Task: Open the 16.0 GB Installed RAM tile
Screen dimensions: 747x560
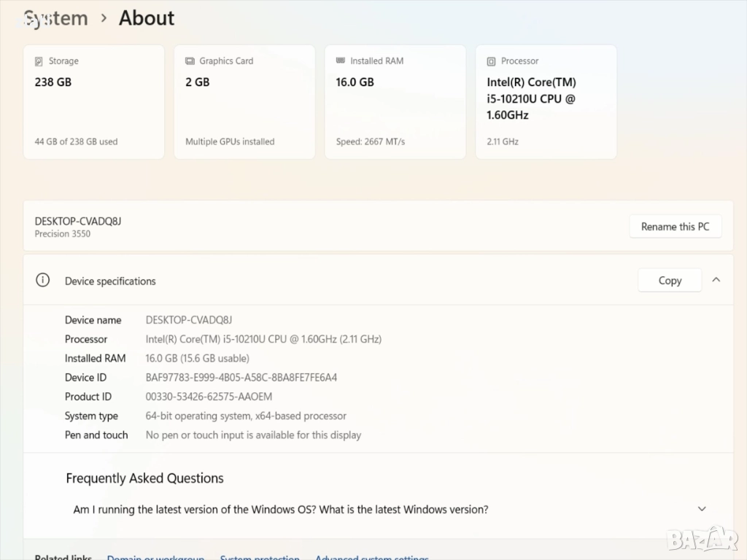Action: click(395, 102)
